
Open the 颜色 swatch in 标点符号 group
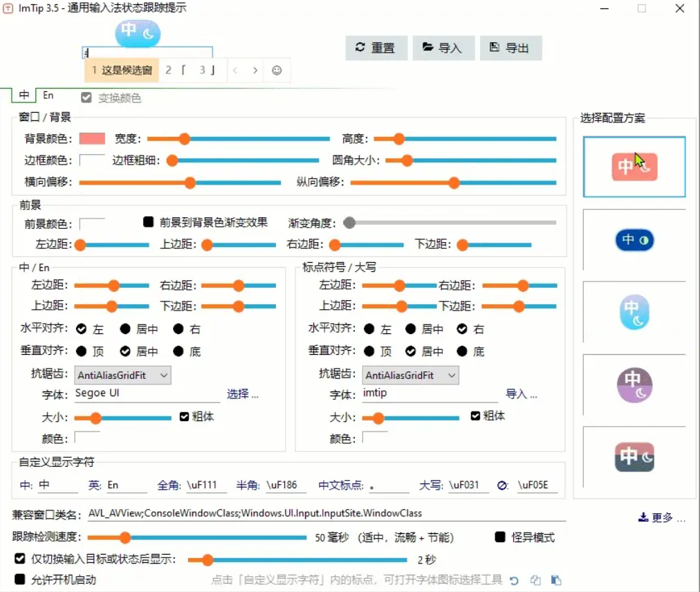[x=375, y=438]
